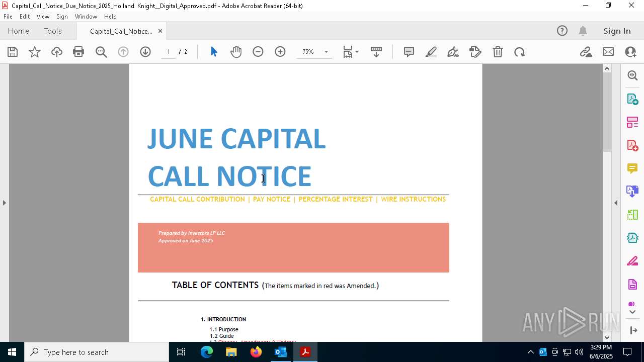Go to next page arrow
Image resolution: width=644 pixels, height=362 pixels.
(x=145, y=52)
